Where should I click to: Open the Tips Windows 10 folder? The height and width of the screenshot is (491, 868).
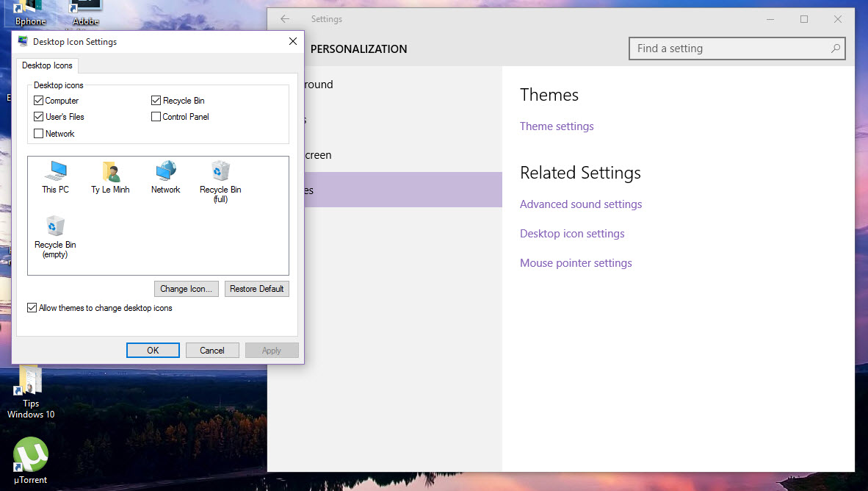[x=29, y=387]
